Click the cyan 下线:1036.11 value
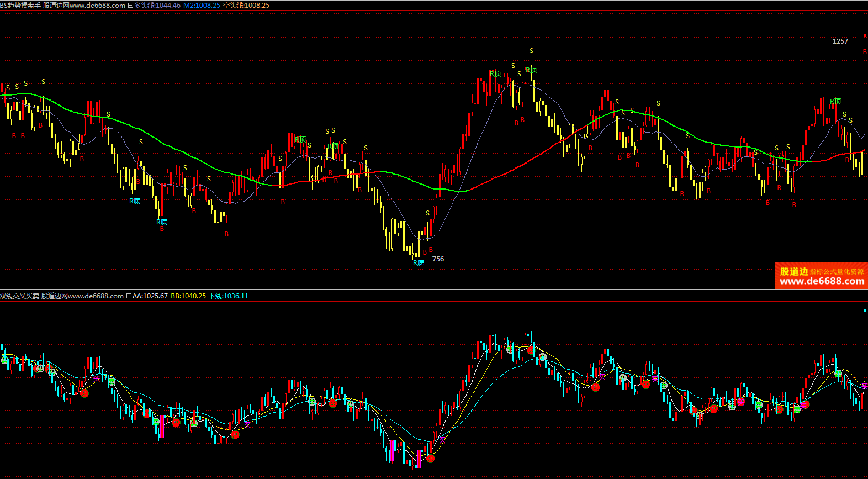 point(229,296)
